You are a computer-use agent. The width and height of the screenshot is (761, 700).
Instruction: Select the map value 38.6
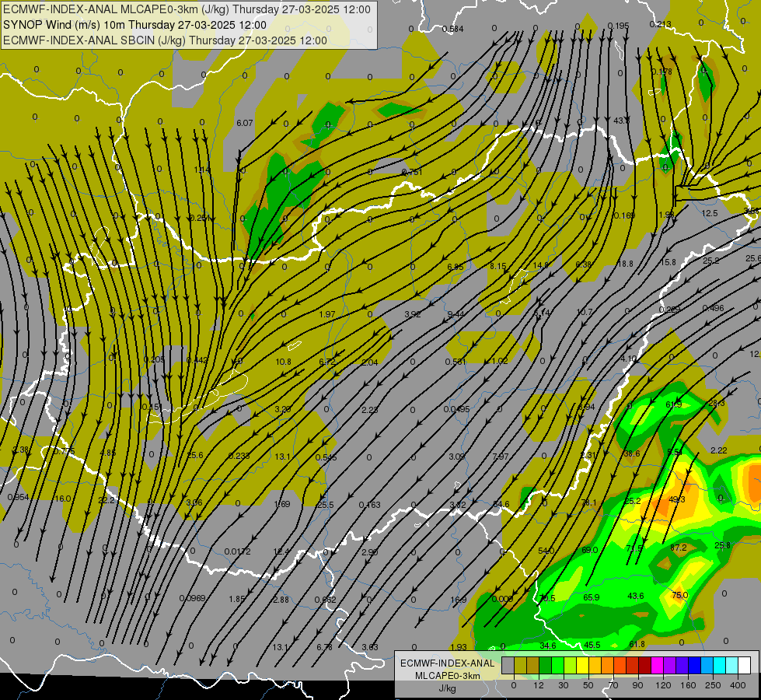tap(632, 453)
